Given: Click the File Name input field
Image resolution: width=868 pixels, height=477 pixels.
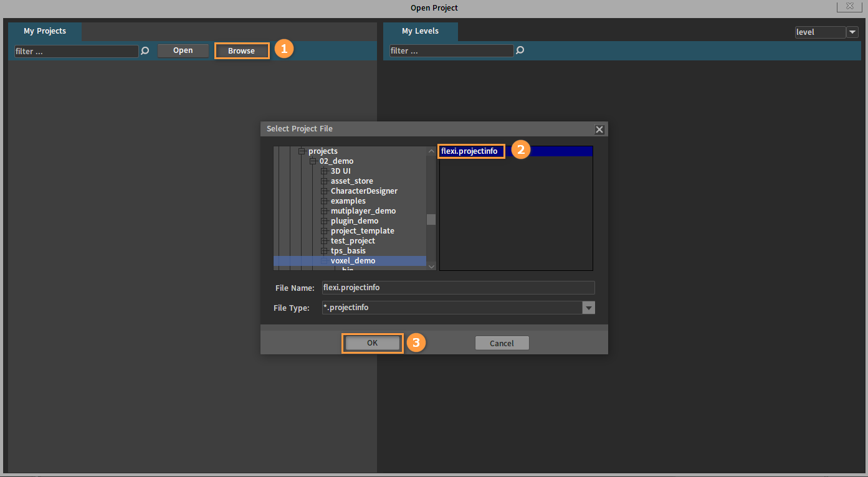Looking at the screenshot, I should pos(458,288).
